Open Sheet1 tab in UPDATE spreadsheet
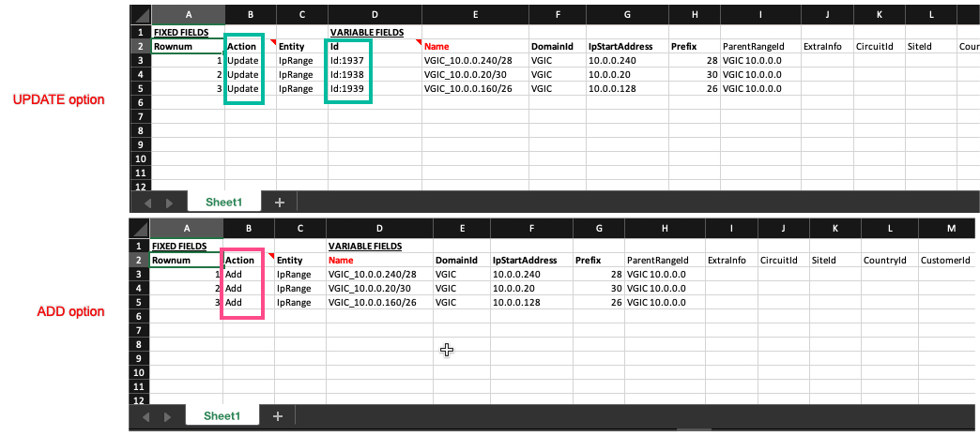The height and width of the screenshot is (436, 980). click(x=224, y=202)
